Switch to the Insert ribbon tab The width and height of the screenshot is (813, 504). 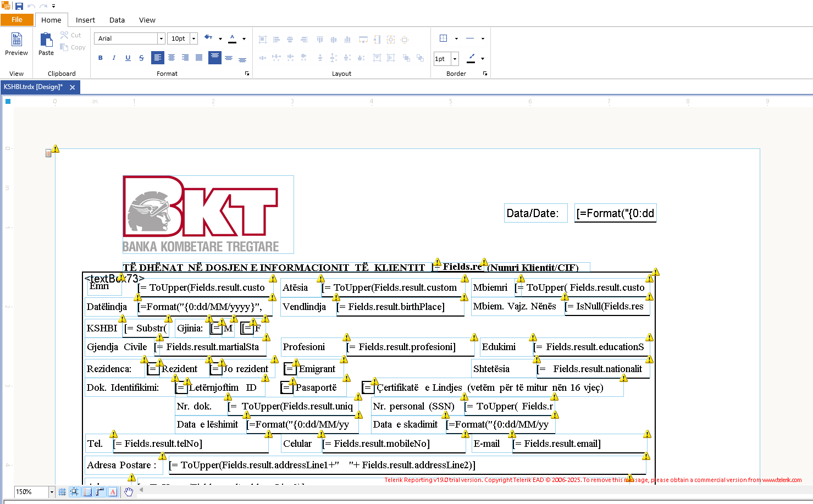coord(85,20)
